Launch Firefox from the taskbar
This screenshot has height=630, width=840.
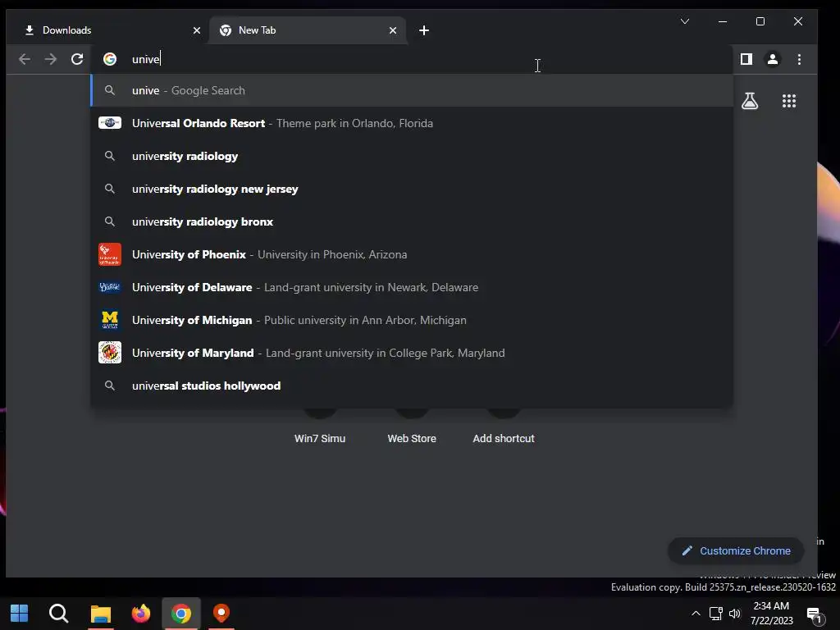[141, 614]
